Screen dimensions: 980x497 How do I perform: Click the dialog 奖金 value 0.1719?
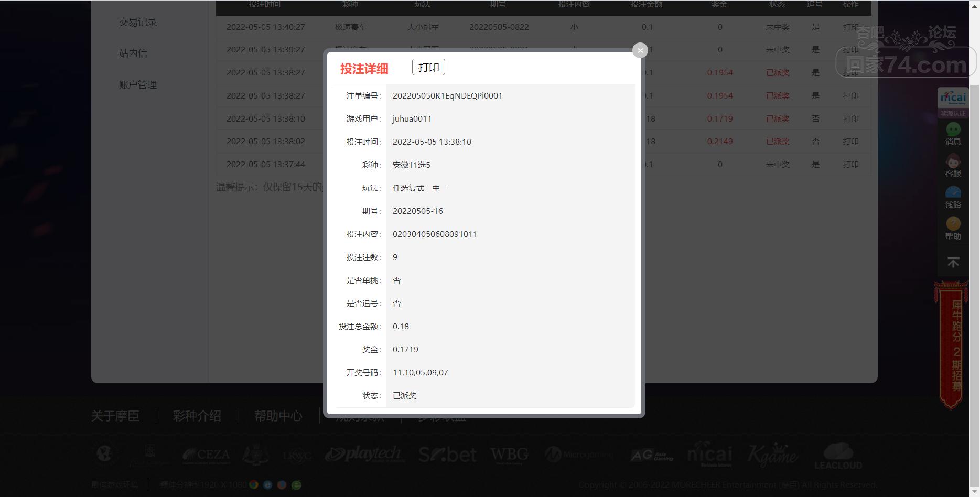[406, 350]
